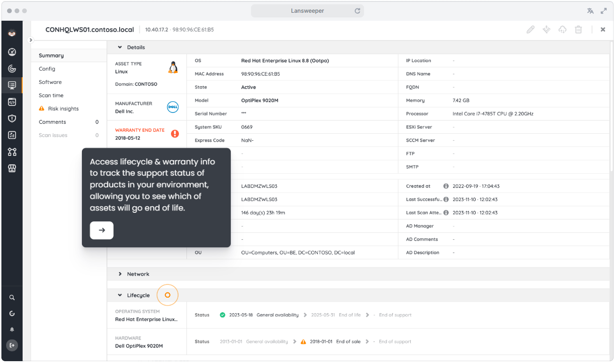Click the Created at date 2022-09-19
The image size is (615, 364).
pyautogui.click(x=476, y=186)
